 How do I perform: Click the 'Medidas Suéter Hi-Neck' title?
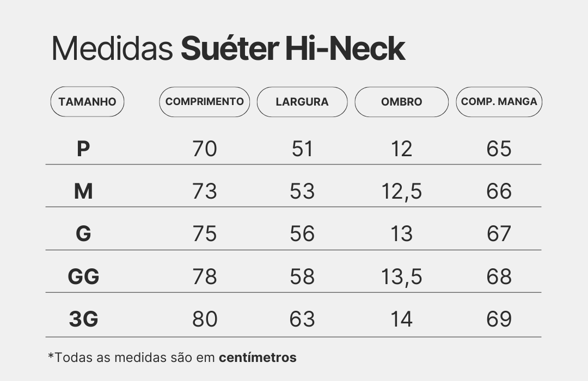click(228, 49)
